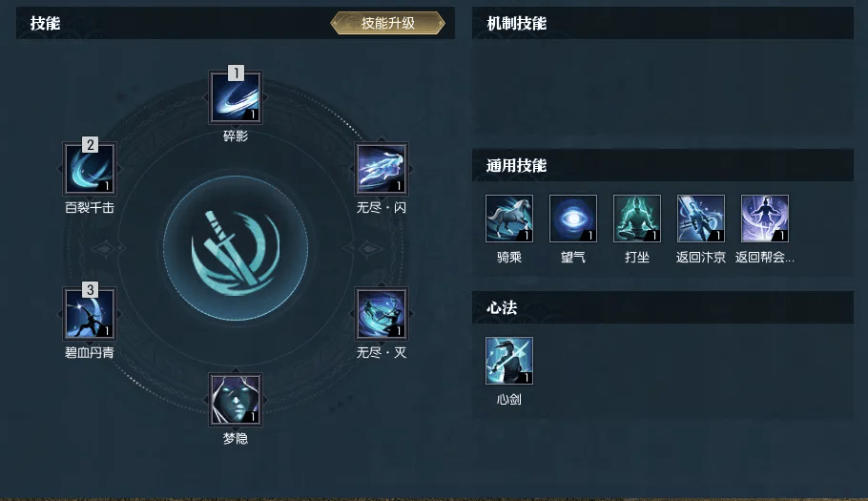Click the 梦隐 masked face skill
The width and height of the screenshot is (868, 501).
[x=236, y=400]
